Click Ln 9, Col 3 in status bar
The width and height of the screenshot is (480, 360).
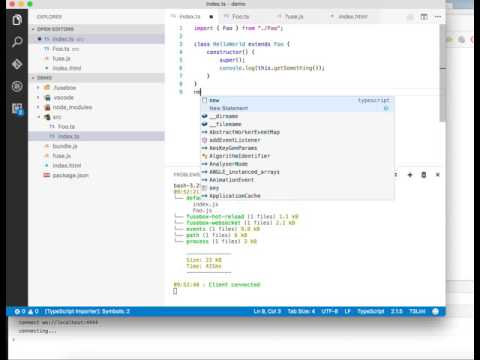coord(267,311)
